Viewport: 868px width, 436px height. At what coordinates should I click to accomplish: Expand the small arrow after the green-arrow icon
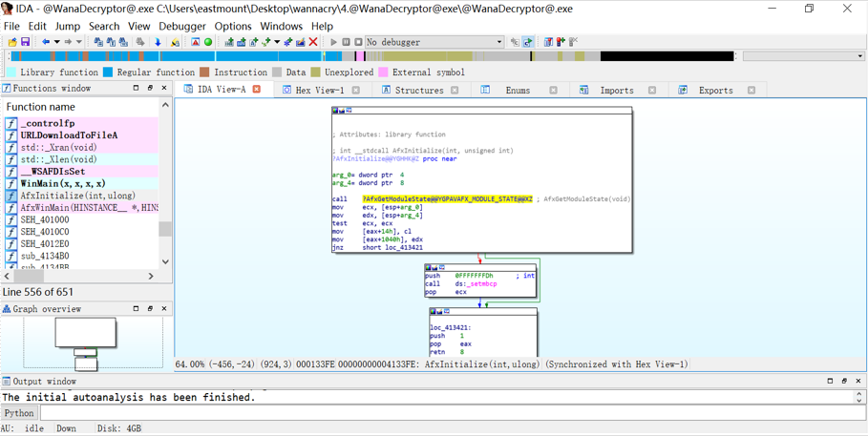pos(277,42)
